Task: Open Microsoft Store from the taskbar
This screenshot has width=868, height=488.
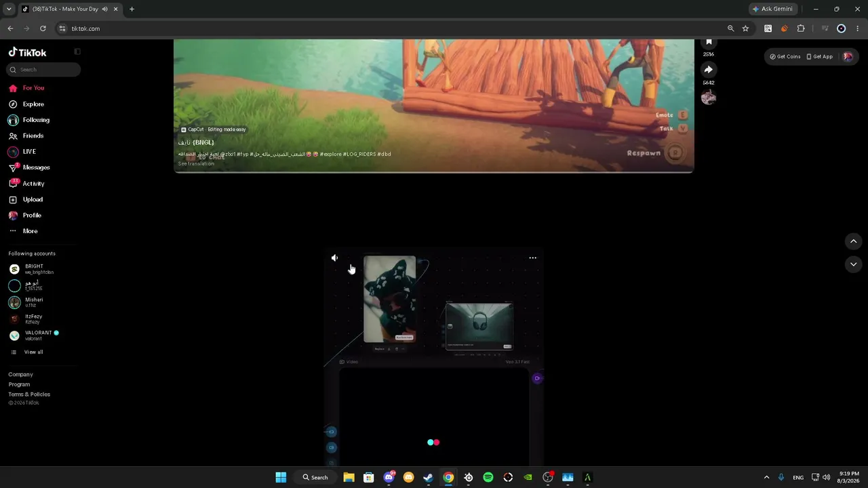Action: click(x=368, y=477)
